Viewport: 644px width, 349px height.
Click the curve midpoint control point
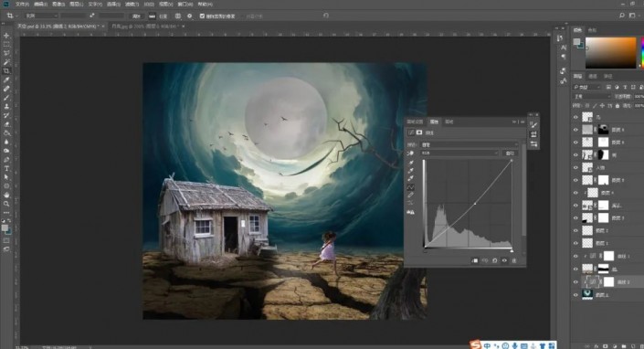click(475, 204)
